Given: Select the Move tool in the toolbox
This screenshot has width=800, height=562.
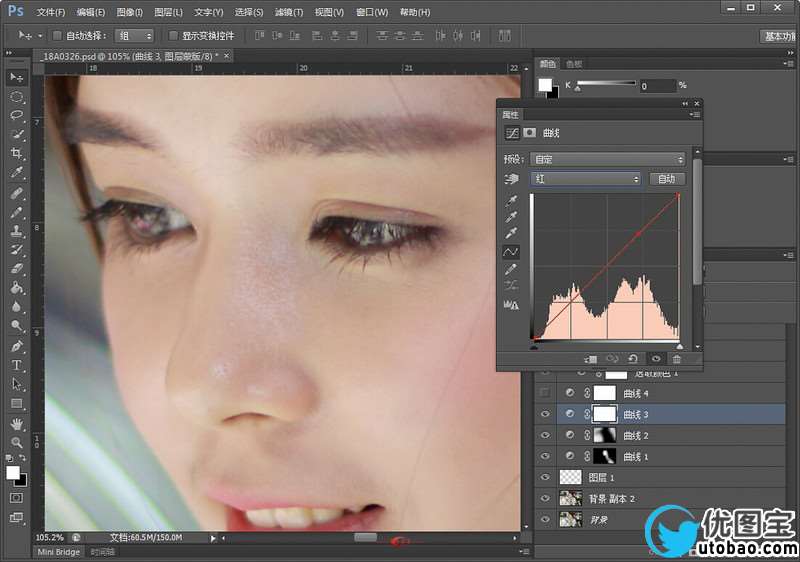Looking at the screenshot, I should [17, 77].
